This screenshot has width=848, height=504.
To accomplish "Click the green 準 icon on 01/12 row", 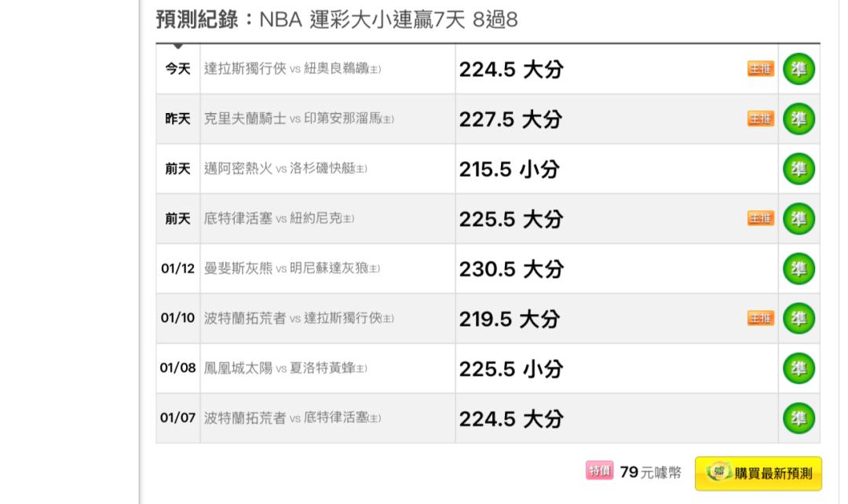I will (x=799, y=268).
